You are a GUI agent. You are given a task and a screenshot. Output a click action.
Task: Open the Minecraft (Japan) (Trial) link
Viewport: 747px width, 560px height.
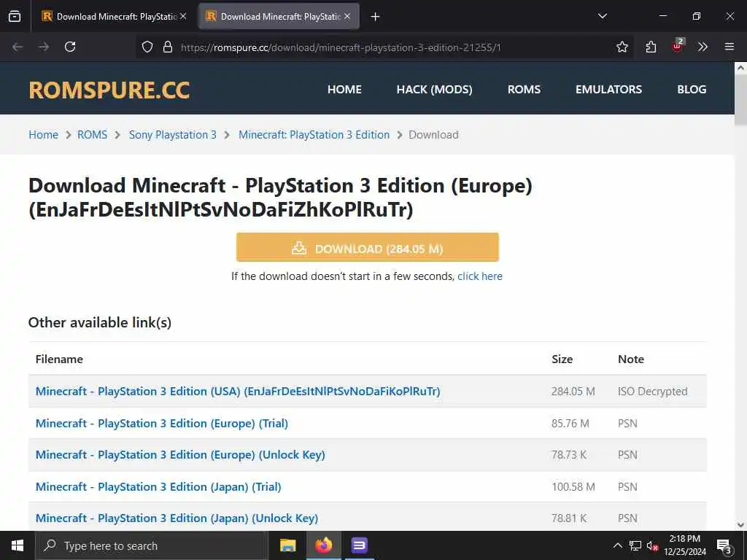[x=158, y=486]
